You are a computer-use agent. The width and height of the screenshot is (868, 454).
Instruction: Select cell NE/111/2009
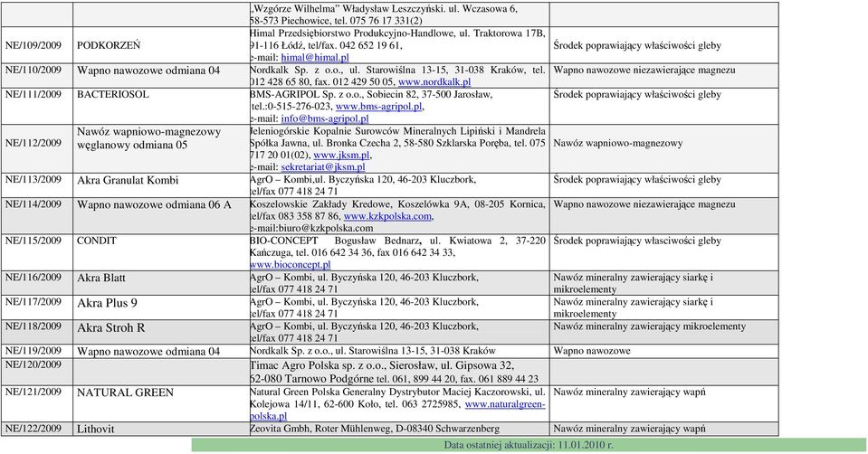[36, 106]
